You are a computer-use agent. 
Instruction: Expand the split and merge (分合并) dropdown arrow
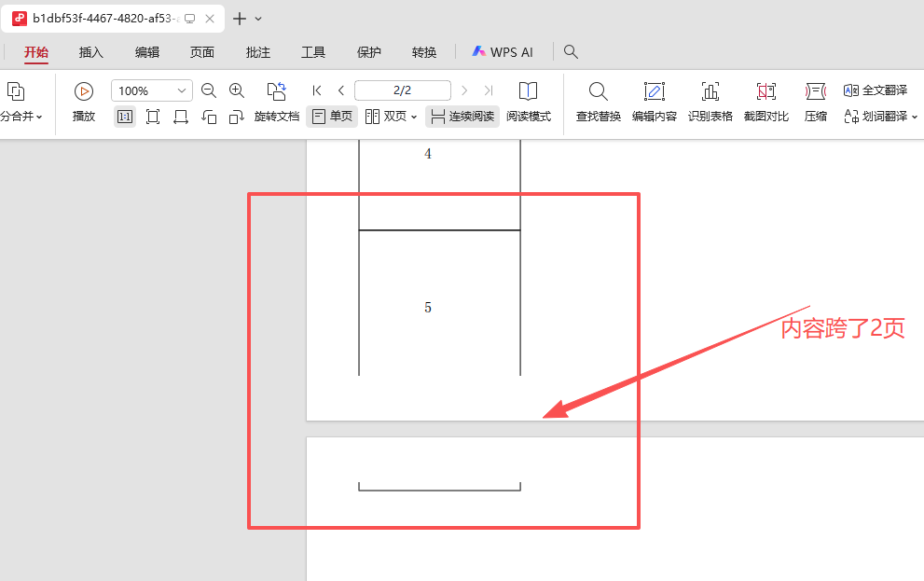39,117
